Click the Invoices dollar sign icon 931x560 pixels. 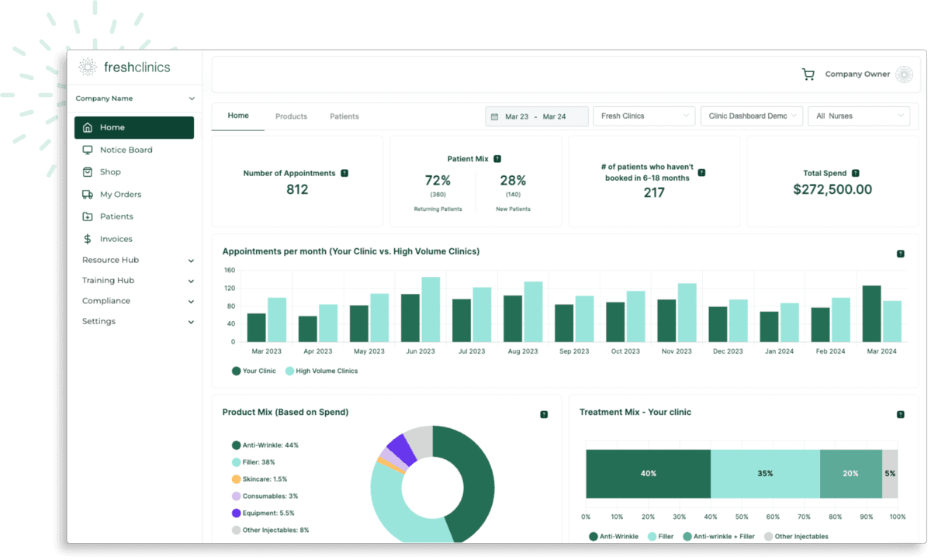87,239
